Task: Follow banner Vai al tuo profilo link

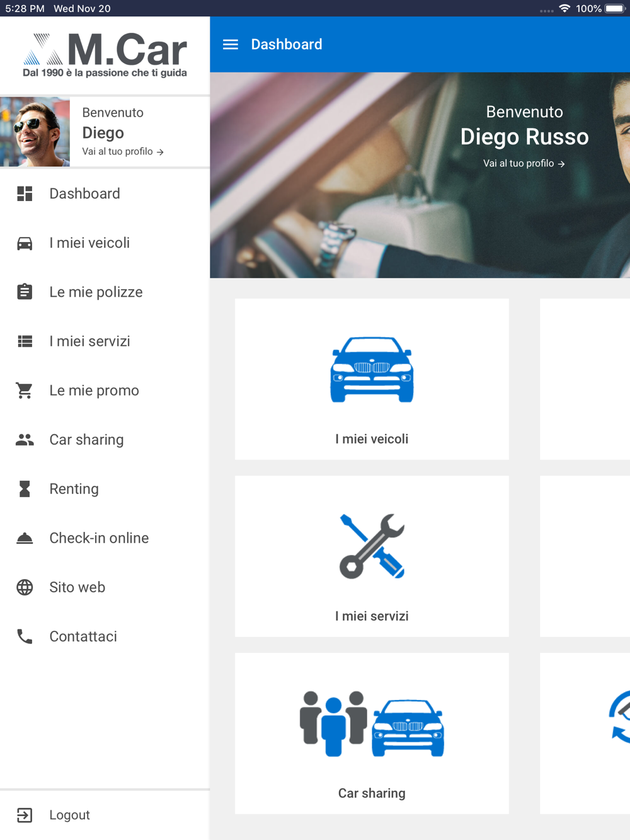Action: click(x=524, y=163)
